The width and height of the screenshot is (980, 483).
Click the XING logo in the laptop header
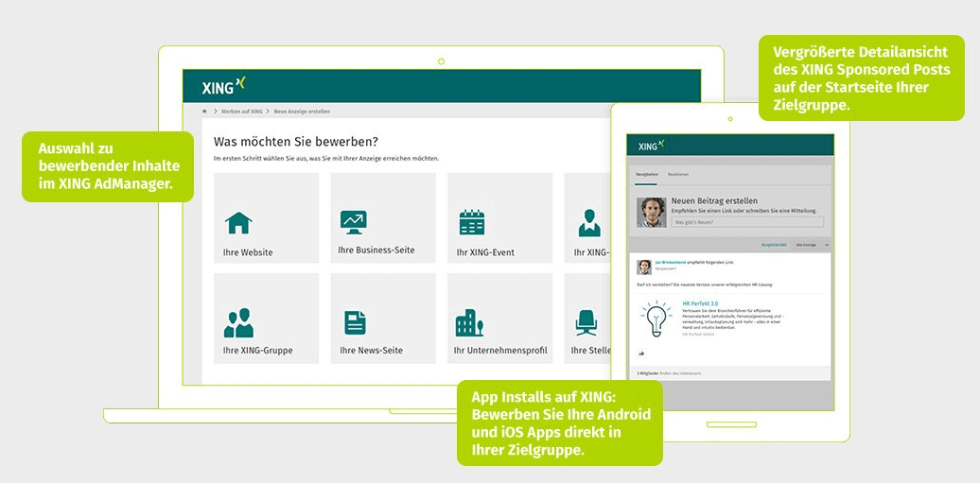[224, 86]
